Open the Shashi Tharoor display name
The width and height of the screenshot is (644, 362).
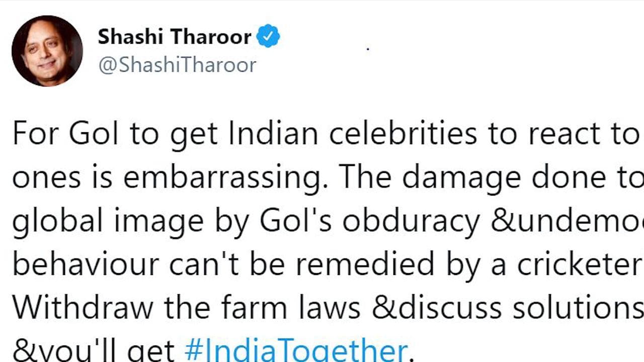point(174,37)
